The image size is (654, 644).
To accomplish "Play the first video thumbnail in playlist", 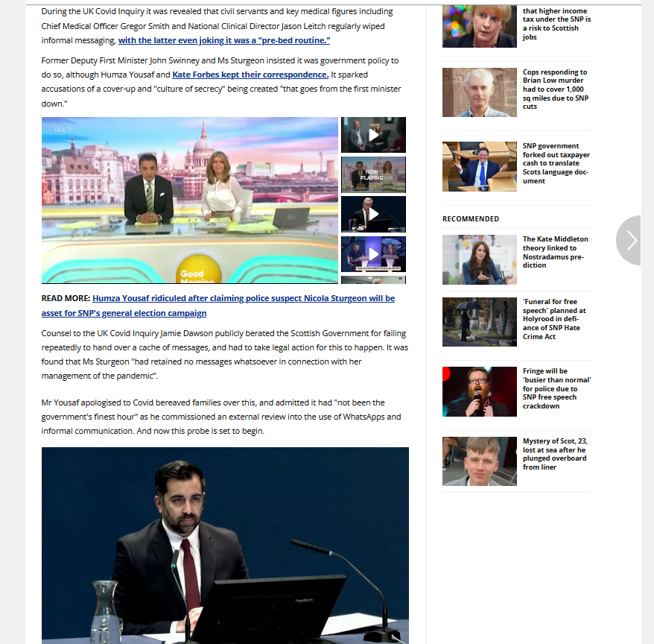I will click(x=373, y=135).
